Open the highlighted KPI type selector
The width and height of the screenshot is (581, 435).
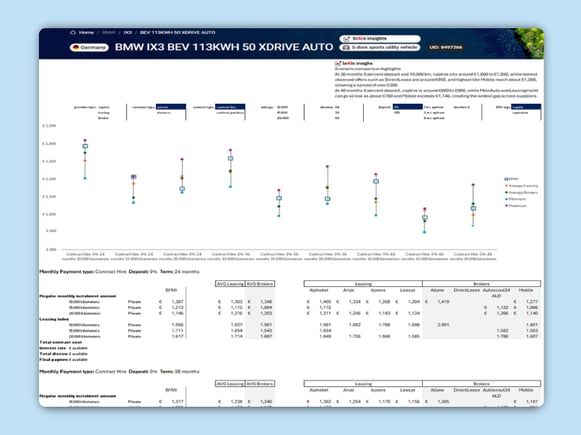click(526, 107)
